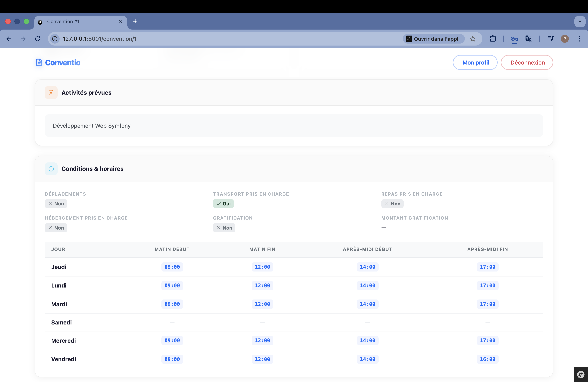
Task: Click the Non badge under Déplacements
Action: pos(56,204)
